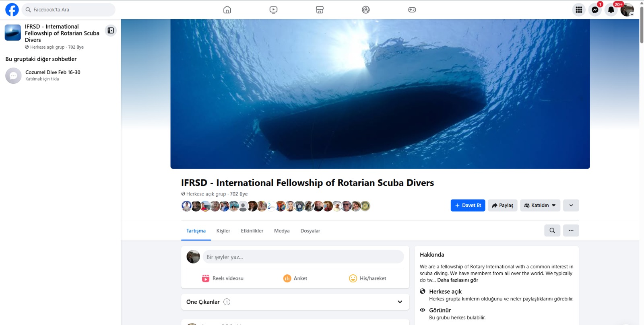Switch to the Etkinlikler tab

(x=252, y=231)
